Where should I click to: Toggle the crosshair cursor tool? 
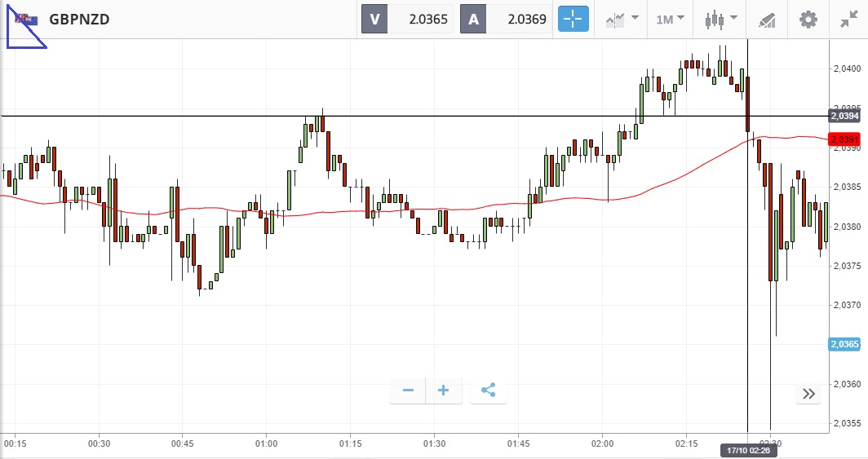tap(573, 19)
